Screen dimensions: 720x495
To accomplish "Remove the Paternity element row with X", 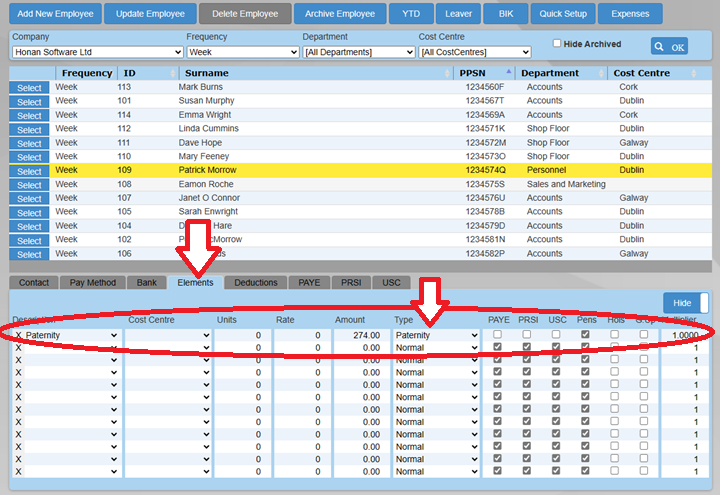I will (18, 336).
